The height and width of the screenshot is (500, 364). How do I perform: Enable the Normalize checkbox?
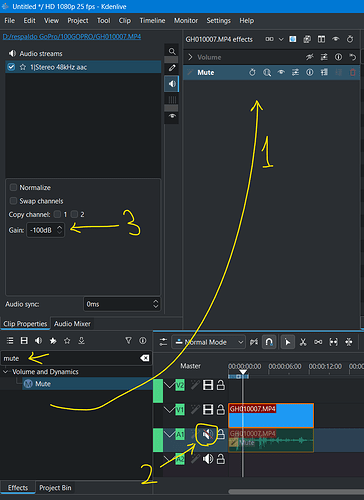click(13, 187)
